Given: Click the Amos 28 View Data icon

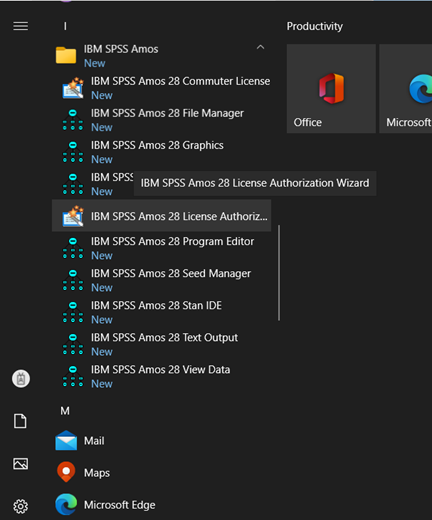Looking at the screenshot, I should pos(73,376).
